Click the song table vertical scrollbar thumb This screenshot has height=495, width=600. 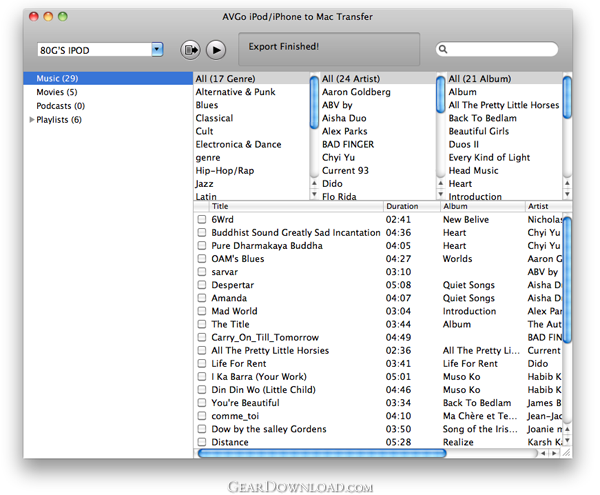[x=567, y=280]
